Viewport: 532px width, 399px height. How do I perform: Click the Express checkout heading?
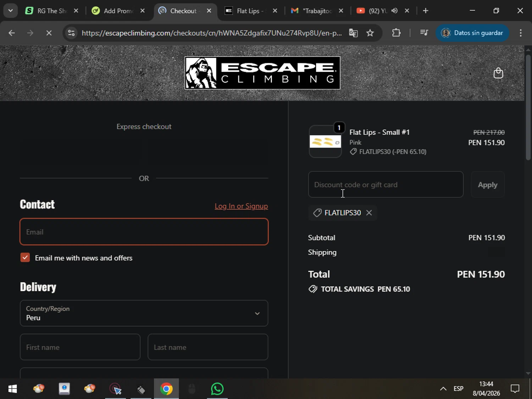(144, 127)
